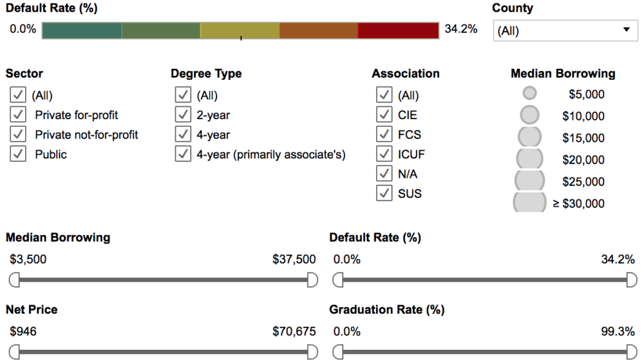Image resolution: width=644 pixels, height=364 pixels.
Task: Uncheck the Private for-profit sector checkbox
Action: (18, 115)
